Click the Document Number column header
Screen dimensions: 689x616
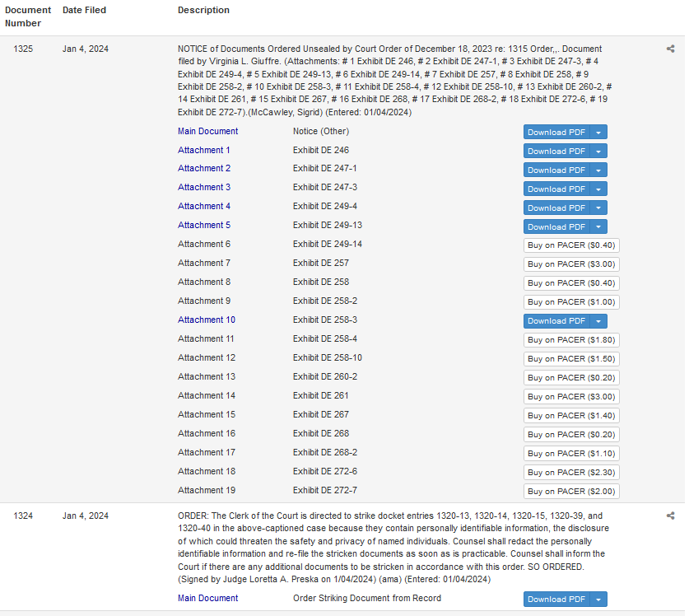click(x=28, y=16)
